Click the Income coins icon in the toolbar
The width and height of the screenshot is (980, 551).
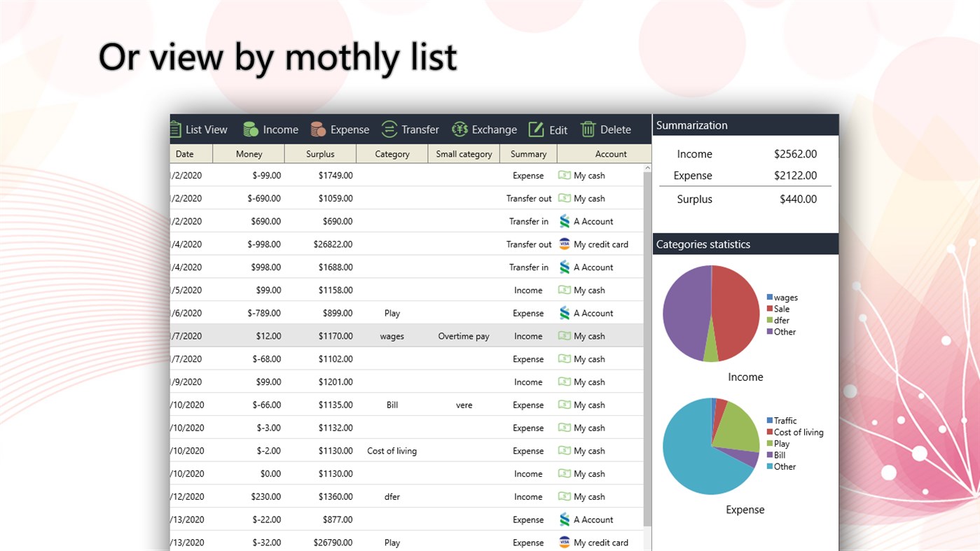(x=250, y=129)
